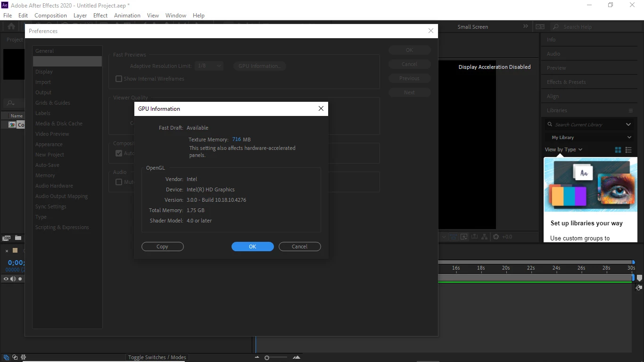The width and height of the screenshot is (644, 362).
Task: Click the libraries promo thumbnail image
Action: coord(591,184)
